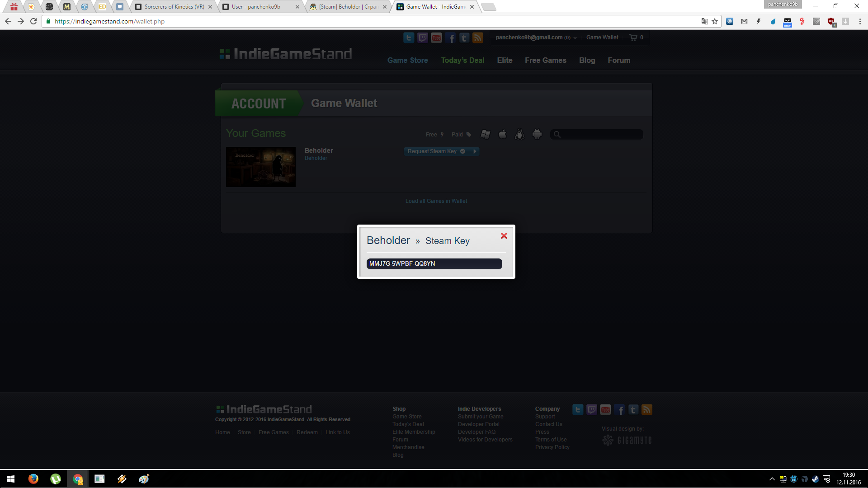Open the Action Center notifications icon

click(826, 479)
